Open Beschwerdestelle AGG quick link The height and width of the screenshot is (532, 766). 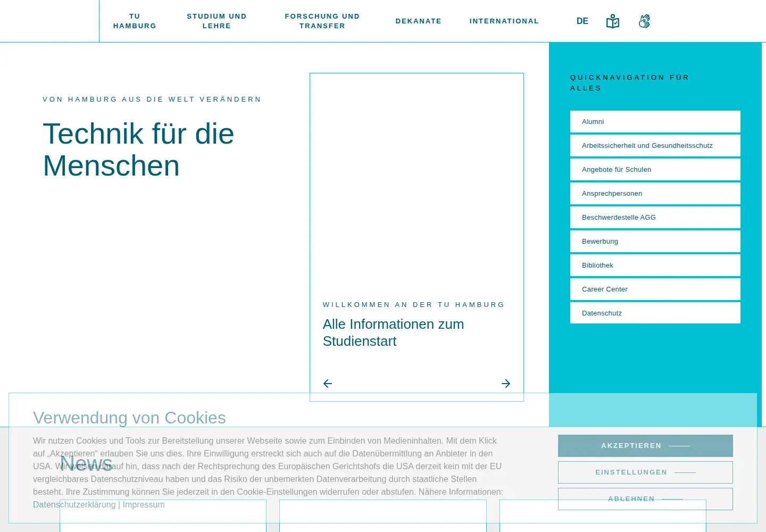(655, 217)
